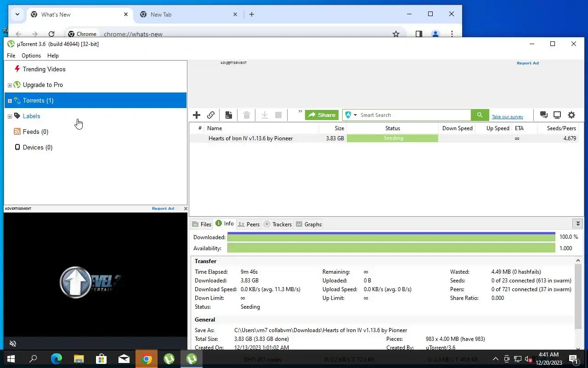The image size is (588, 368).
Task: Click the green Seeding status bar
Action: [393, 138]
